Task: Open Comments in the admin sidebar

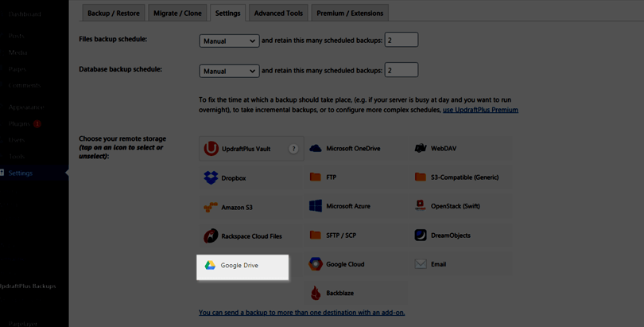Action: [x=25, y=85]
